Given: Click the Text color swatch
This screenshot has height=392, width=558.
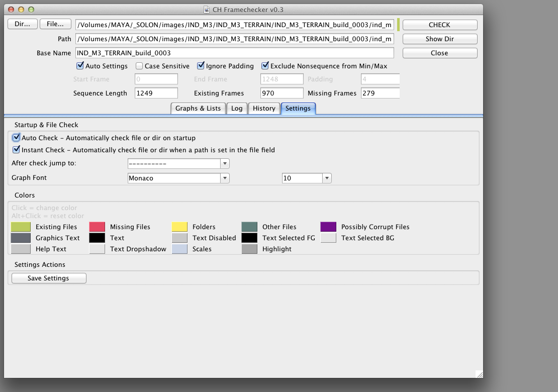Looking at the screenshot, I should (97, 238).
